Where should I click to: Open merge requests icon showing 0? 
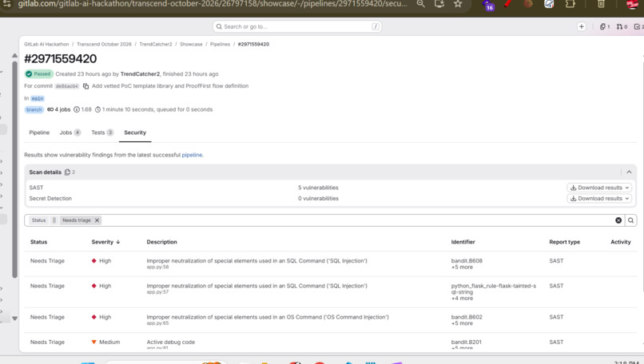coord(622,26)
